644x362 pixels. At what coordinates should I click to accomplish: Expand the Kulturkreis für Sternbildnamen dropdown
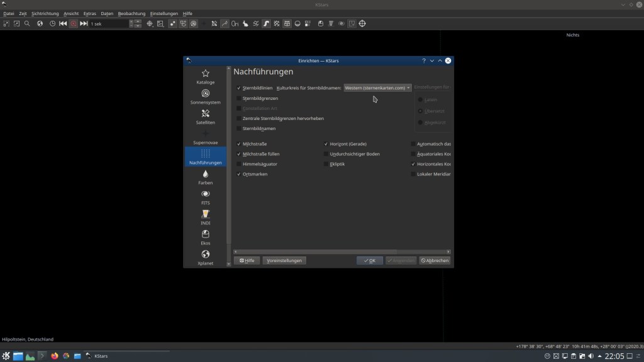click(377, 88)
